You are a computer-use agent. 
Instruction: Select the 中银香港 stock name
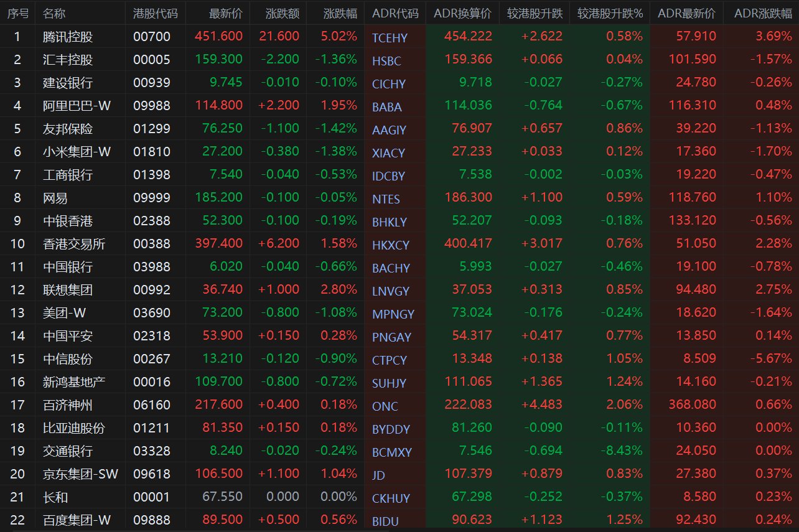pos(68,221)
